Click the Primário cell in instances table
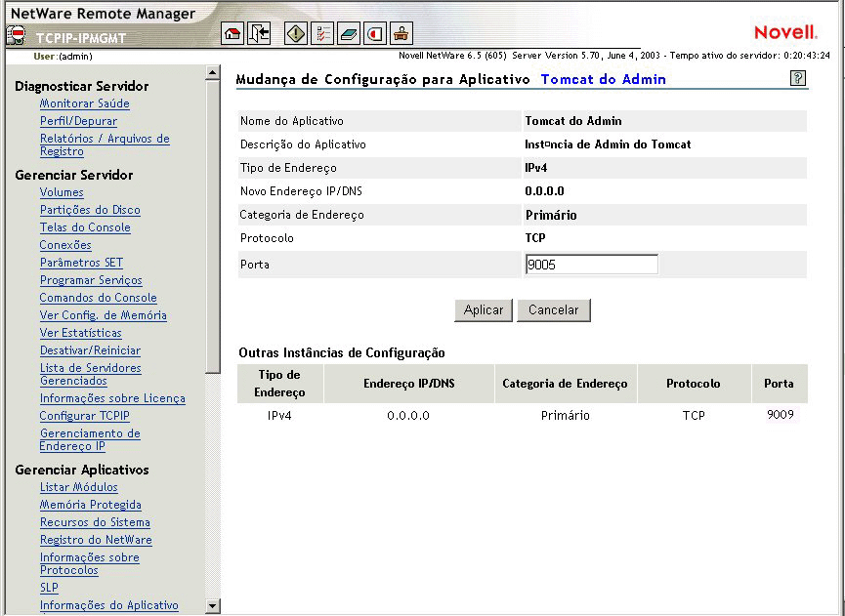Screen dimensions: 845x616 (x=566, y=416)
